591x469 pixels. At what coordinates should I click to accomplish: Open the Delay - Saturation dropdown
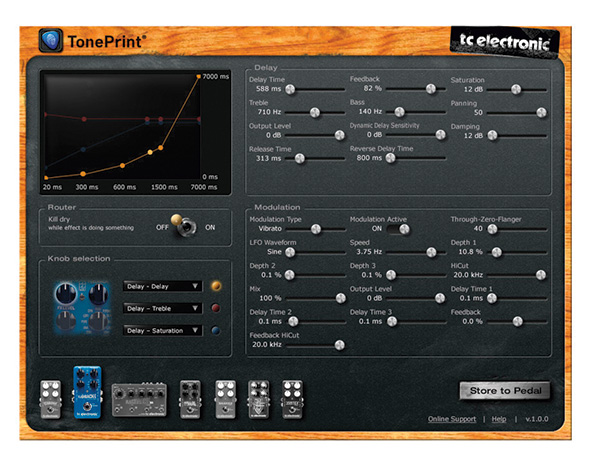coord(162,331)
